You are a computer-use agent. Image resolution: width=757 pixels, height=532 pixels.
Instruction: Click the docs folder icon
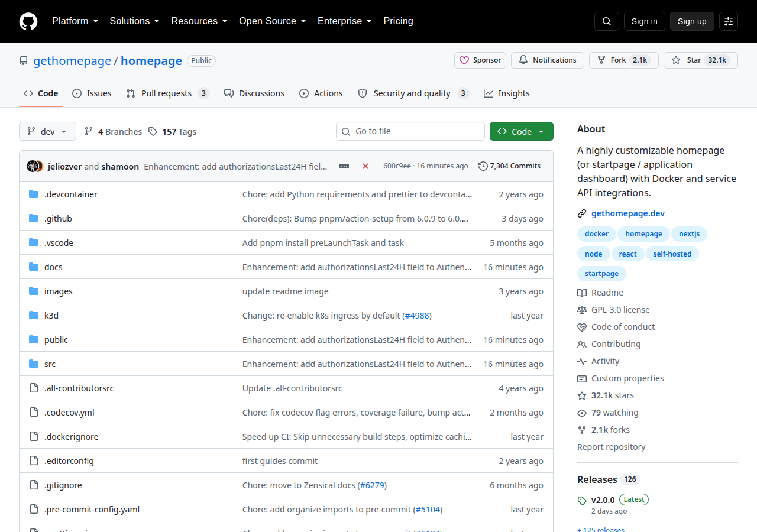[34, 267]
